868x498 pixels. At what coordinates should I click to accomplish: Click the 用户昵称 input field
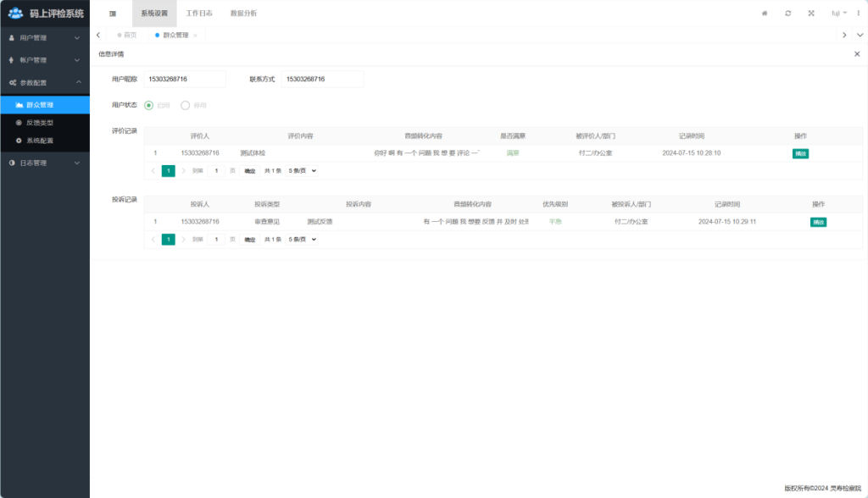[185, 79]
